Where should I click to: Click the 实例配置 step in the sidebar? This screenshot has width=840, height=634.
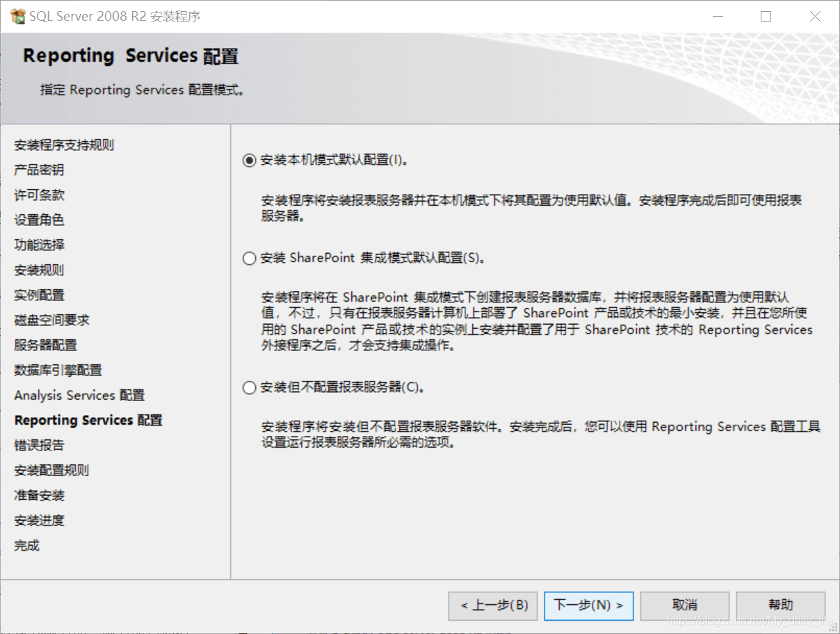(39, 295)
